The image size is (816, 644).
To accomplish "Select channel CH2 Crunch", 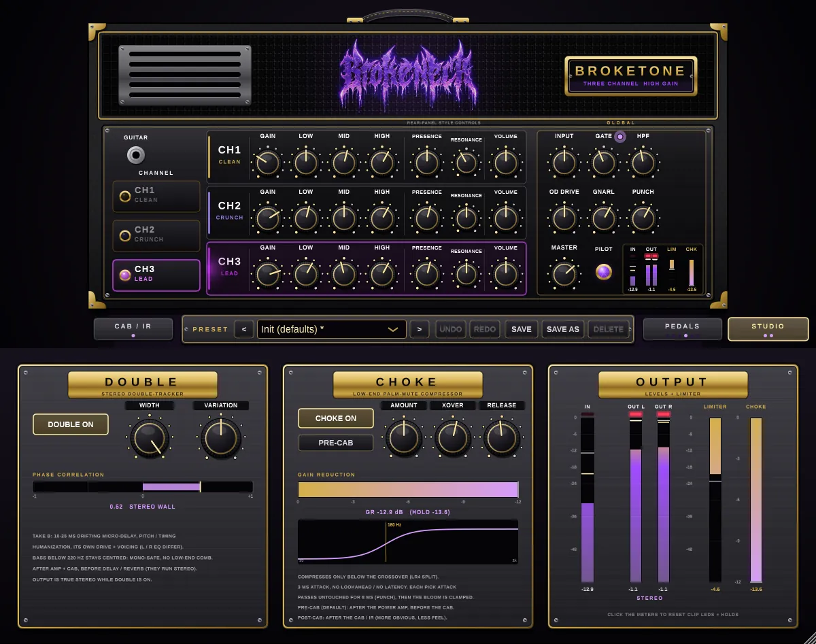I will coord(156,235).
